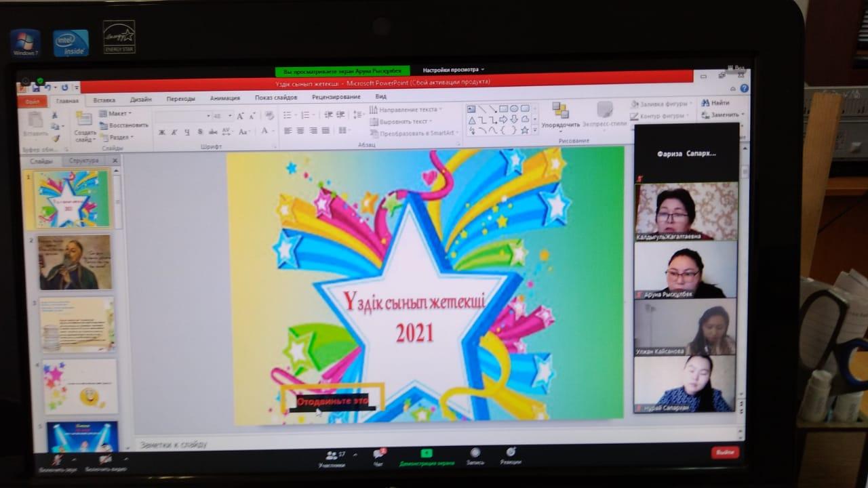868x488 pixels.
Task: Center text in paragraph group
Action: click(x=300, y=131)
